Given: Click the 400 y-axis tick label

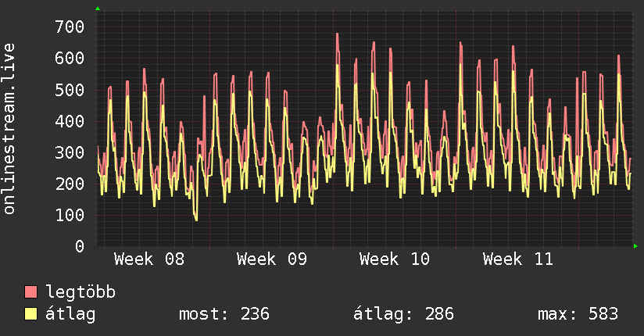Looking at the screenshot, I should pos(70,121).
